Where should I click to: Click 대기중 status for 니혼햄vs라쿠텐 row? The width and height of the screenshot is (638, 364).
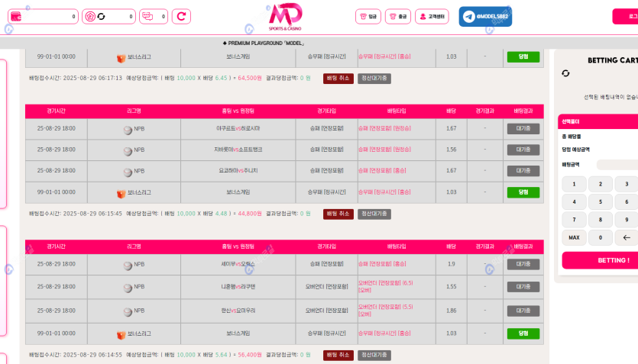pos(523,287)
